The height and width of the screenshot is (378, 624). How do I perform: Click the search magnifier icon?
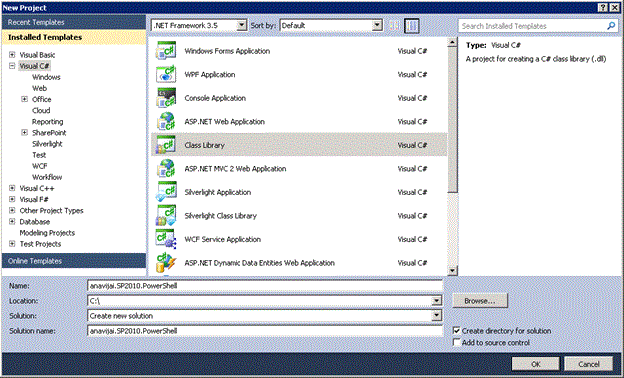610,26
